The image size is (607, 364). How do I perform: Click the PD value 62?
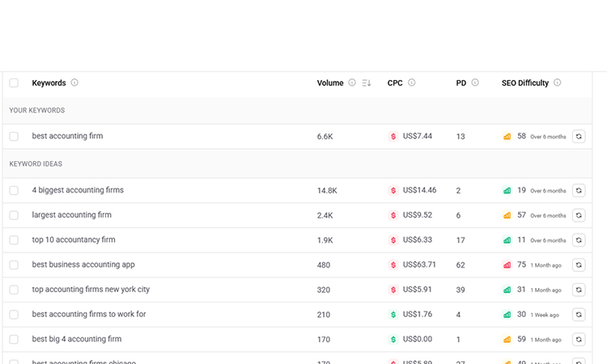coord(461,265)
